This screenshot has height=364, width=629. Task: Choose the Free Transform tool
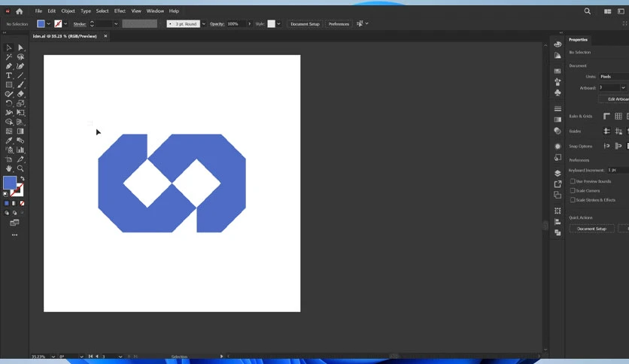pyautogui.click(x=20, y=113)
